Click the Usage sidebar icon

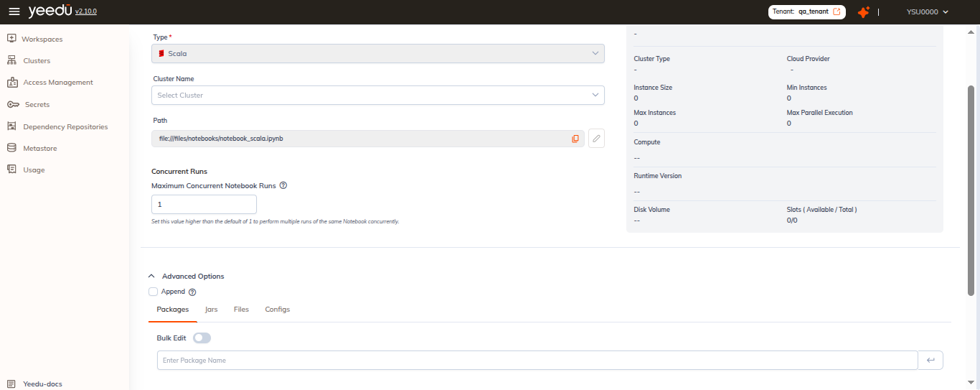coord(11,170)
